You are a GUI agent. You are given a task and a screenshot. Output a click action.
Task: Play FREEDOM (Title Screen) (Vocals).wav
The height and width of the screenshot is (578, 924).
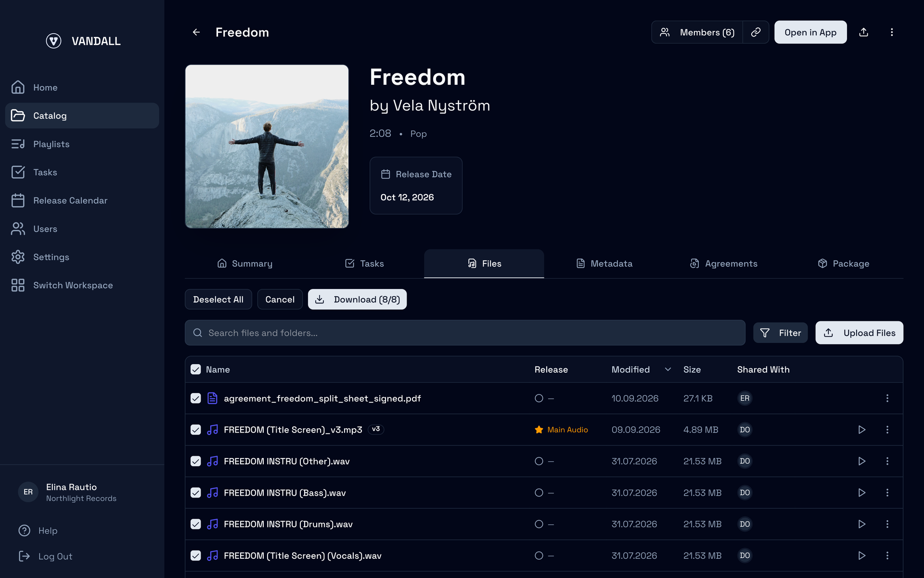[861, 556]
